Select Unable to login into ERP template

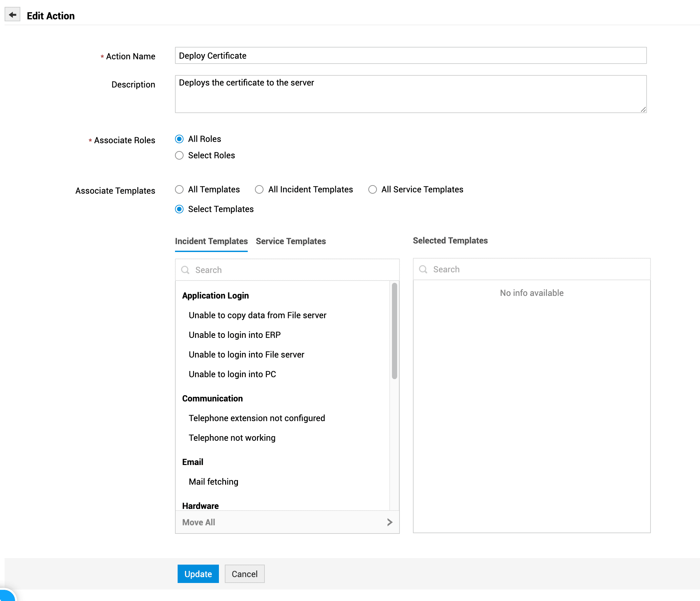click(x=234, y=335)
